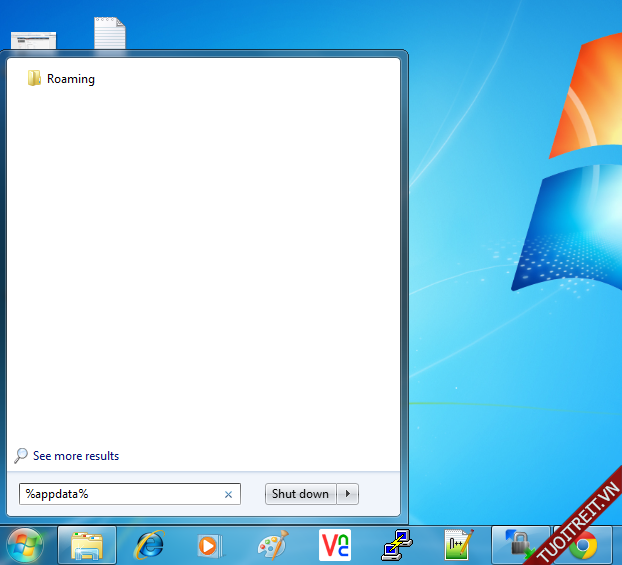The width and height of the screenshot is (622, 565).
Task: Launch PuTTY from the taskbar
Action: pos(396,545)
